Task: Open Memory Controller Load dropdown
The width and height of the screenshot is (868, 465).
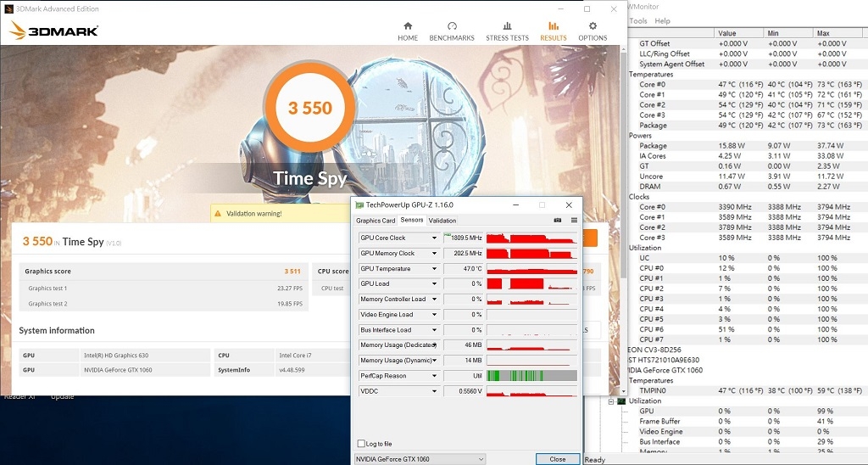Action: (x=435, y=300)
